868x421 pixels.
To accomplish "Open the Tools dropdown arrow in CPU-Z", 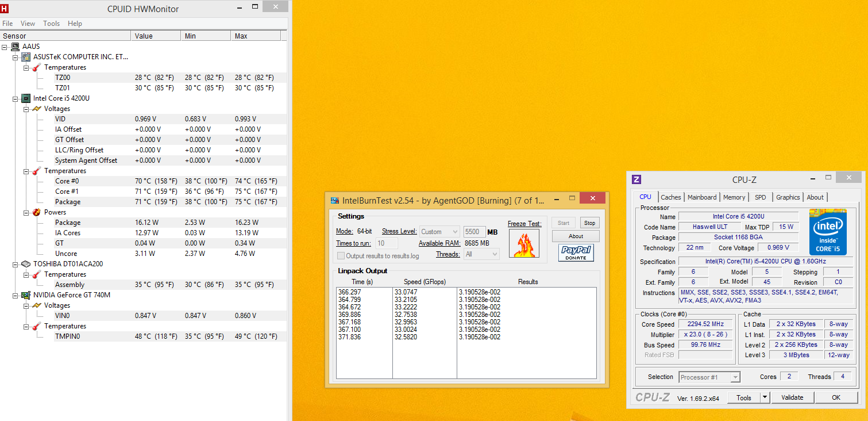I will point(765,397).
